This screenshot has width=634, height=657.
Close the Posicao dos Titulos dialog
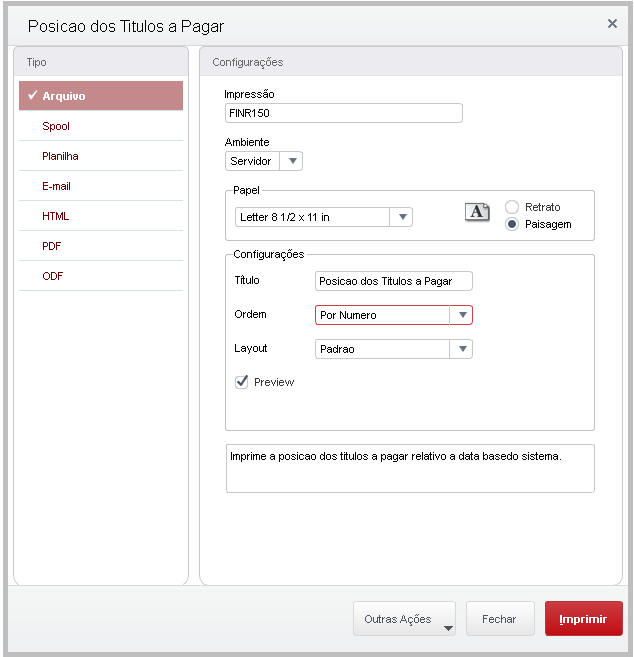pos(612,23)
